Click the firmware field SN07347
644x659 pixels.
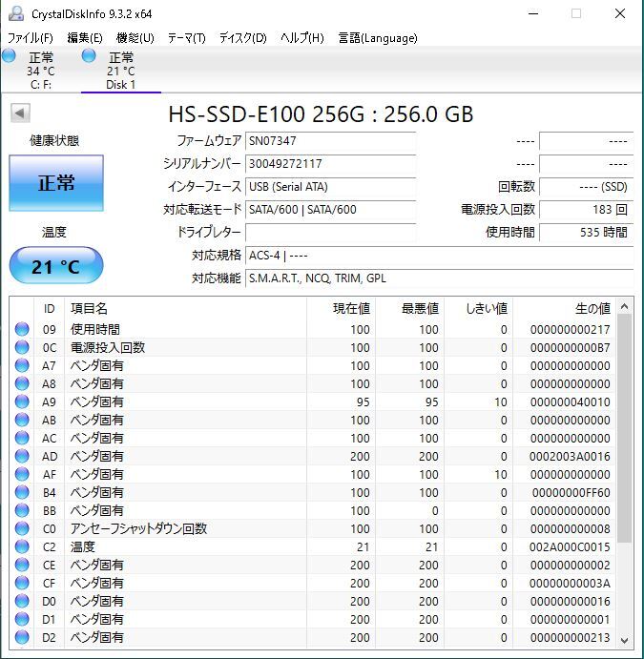[x=330, y=141]
